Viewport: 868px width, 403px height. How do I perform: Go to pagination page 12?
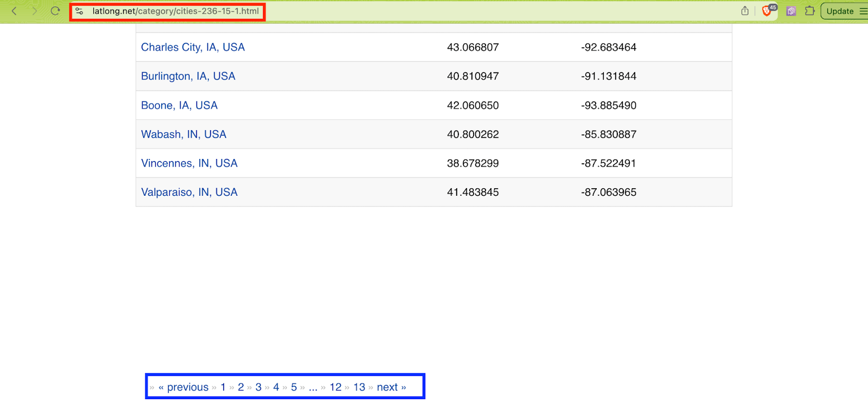click(336, 387)
